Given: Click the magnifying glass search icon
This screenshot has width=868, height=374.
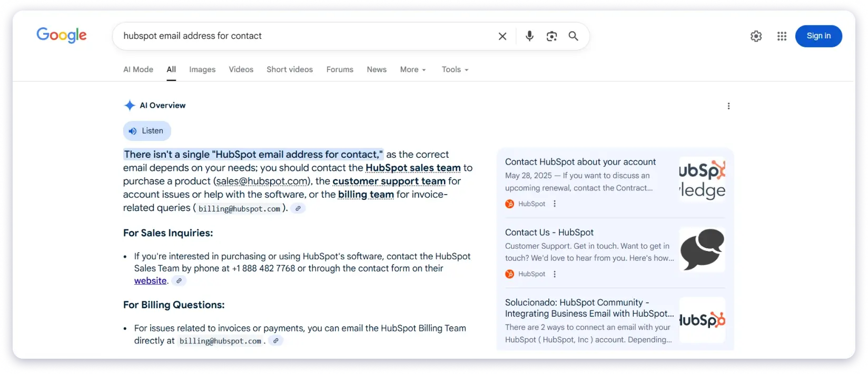Looking at the screenshot, I should (x=574, y=36).
